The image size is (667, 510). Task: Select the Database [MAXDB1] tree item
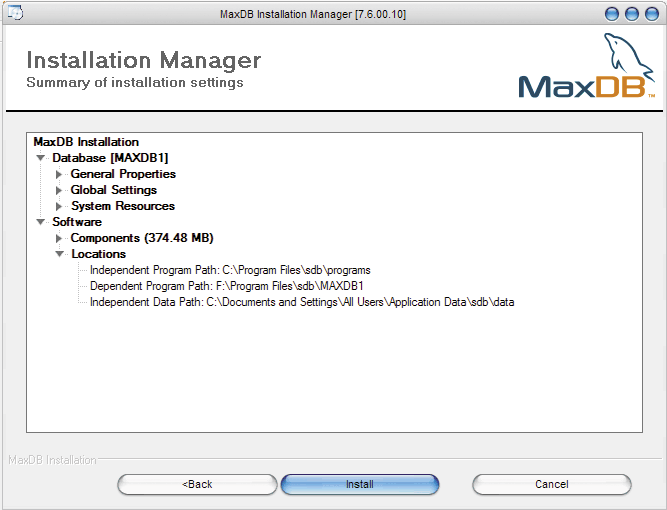coord(110,158)
